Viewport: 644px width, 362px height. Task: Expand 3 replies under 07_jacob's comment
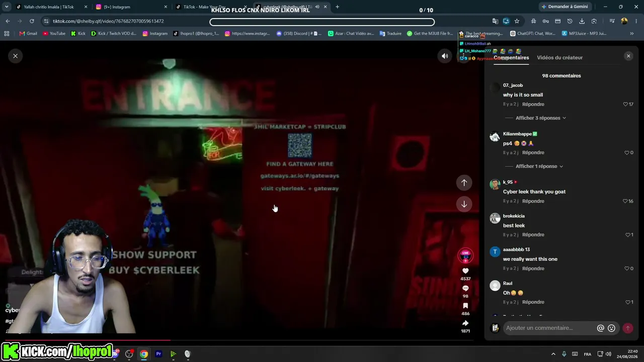point(541,118)
